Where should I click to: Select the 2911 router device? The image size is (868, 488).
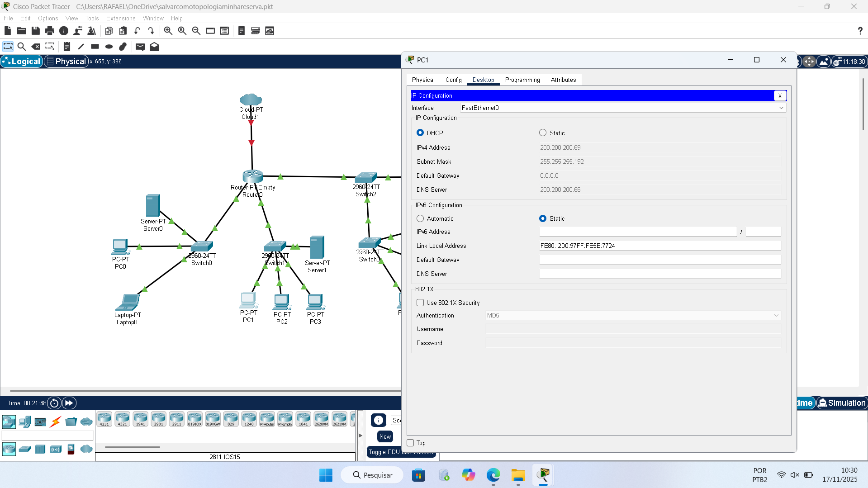pyautogui.click(x=176, y=419)
